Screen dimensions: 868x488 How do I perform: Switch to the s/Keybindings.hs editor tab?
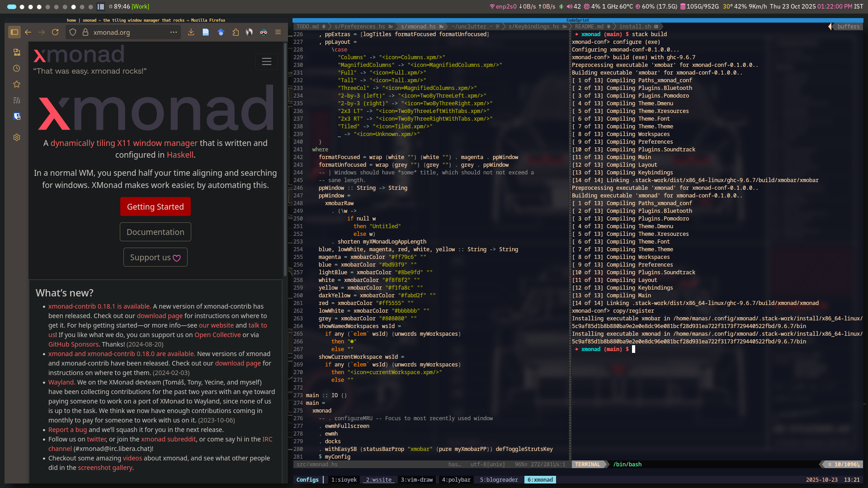pos(533,26)
